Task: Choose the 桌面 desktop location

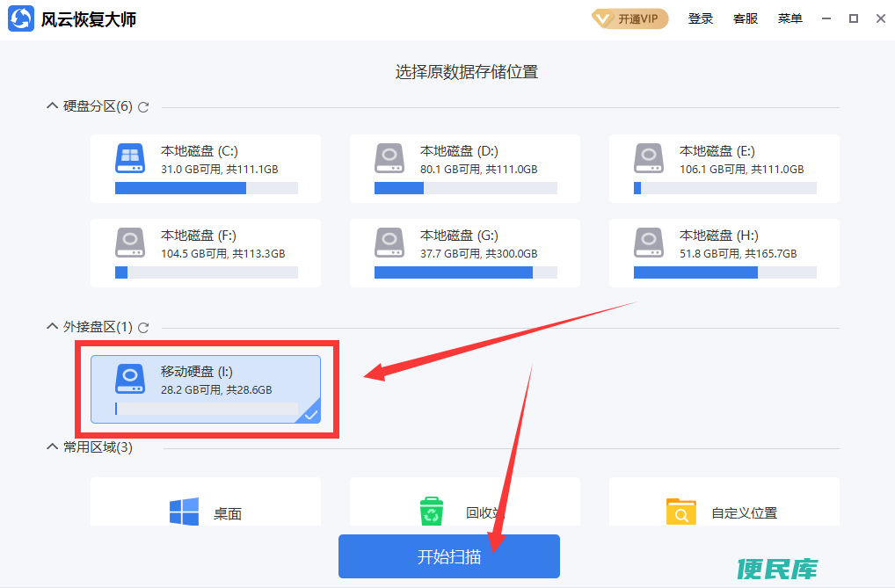Action: tap(206, 502)
